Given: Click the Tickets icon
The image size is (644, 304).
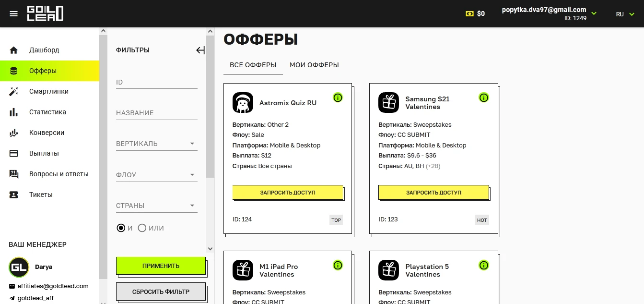Looking at the screenshot, I should (13, 195).
